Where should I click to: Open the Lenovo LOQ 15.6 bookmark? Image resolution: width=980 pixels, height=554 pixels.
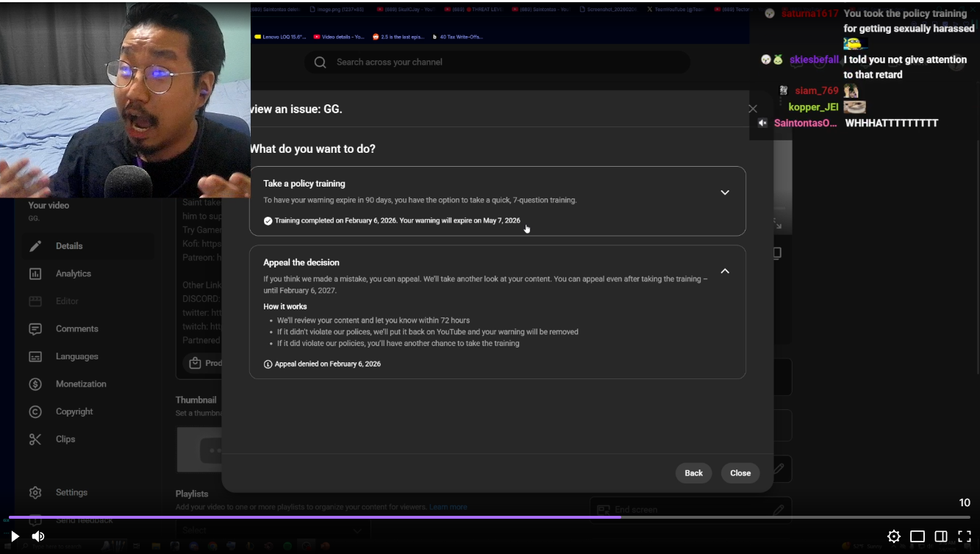tap(280, 37)
